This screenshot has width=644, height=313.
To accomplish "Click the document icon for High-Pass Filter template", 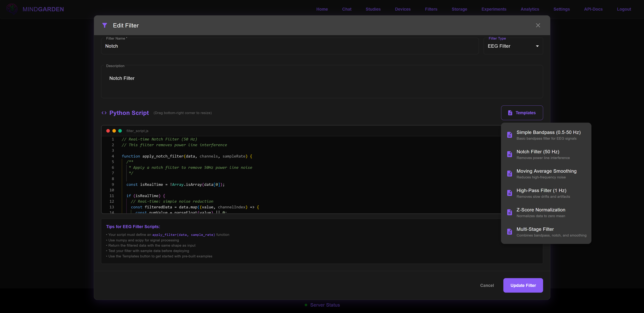I will point(510,193).
